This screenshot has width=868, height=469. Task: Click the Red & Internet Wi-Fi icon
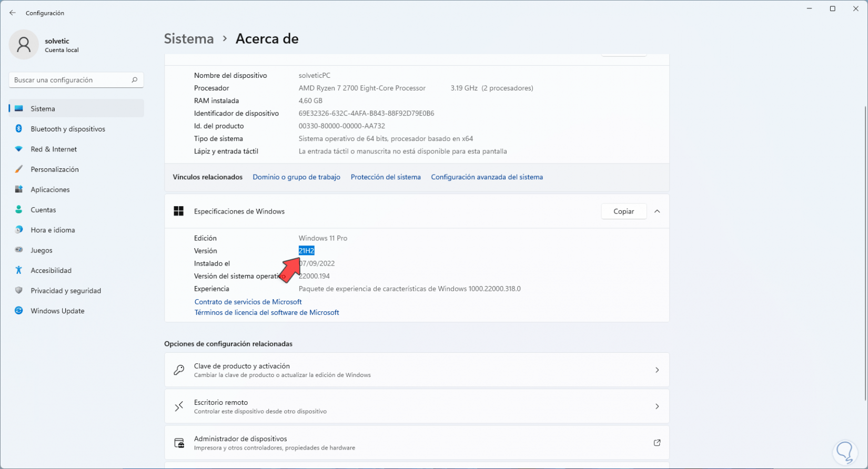click(19, 149)
